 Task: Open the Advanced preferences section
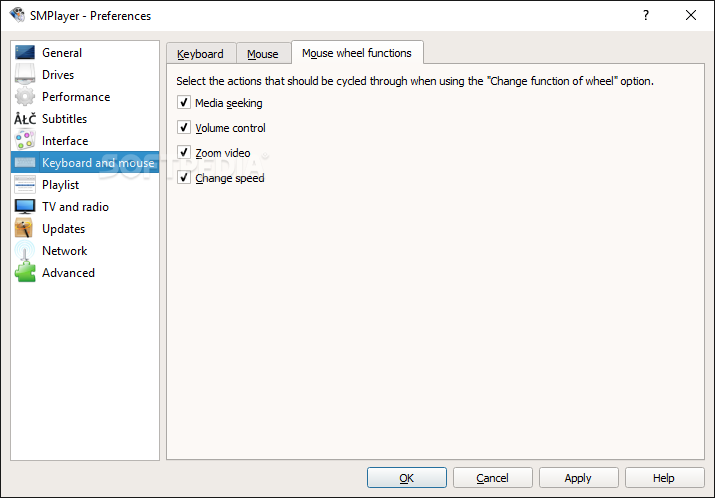[85, 272]
